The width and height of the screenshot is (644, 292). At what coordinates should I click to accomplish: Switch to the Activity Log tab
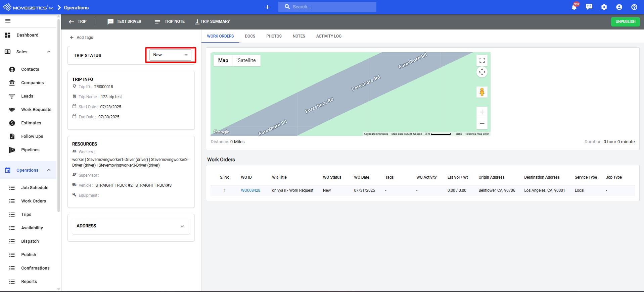pos(328,36)
